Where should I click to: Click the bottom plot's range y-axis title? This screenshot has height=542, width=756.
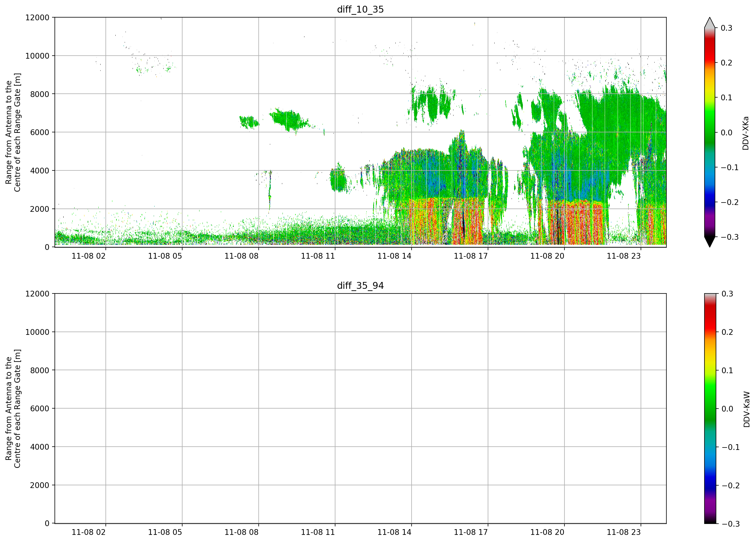coord(13,409)
